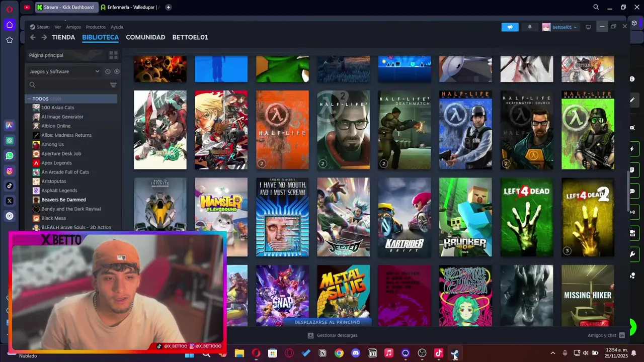Open TikTok in Opera sidebar

[10, 186]
